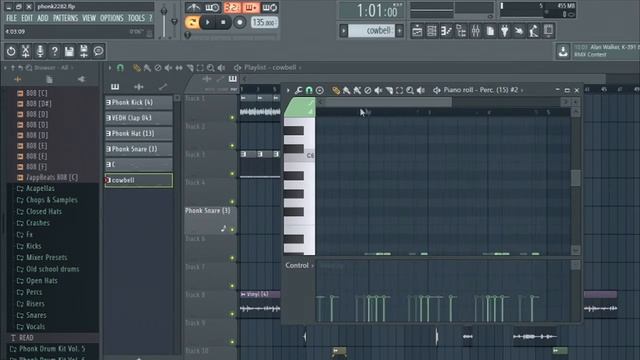Image resolution: width=640 pixels, height=360 pixels.
Task: Select the delete tool in Playlist toolbar
Action: (x=158, y=68)
